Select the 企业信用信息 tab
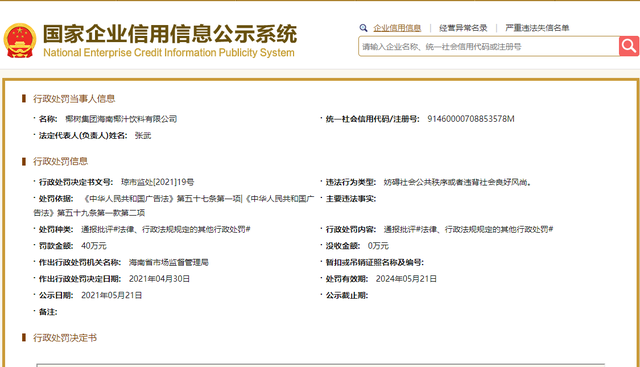The image size is (640, 367). [397, 28]
